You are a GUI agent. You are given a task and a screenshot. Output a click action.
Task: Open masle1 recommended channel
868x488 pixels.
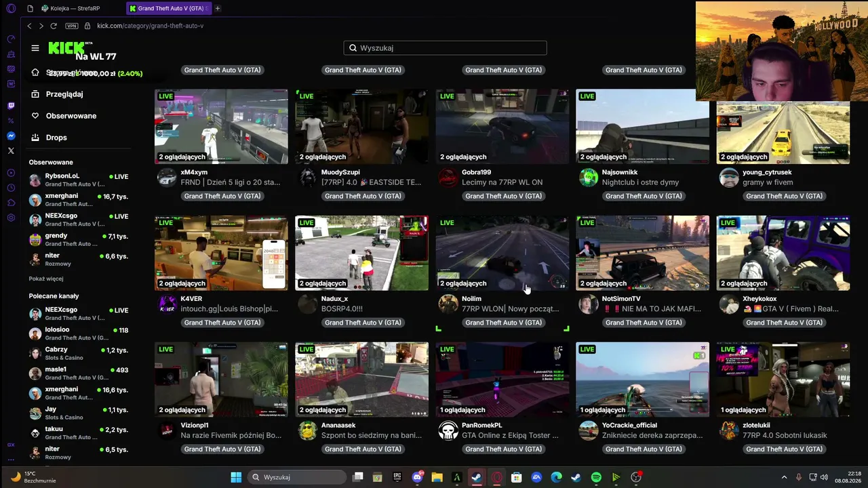point(79,373)
